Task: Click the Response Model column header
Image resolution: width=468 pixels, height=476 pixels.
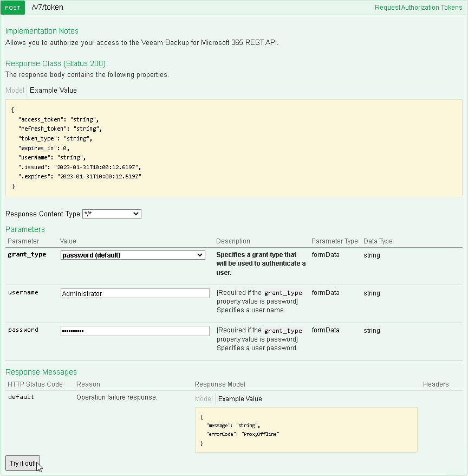Action: [x=219, y=384]
